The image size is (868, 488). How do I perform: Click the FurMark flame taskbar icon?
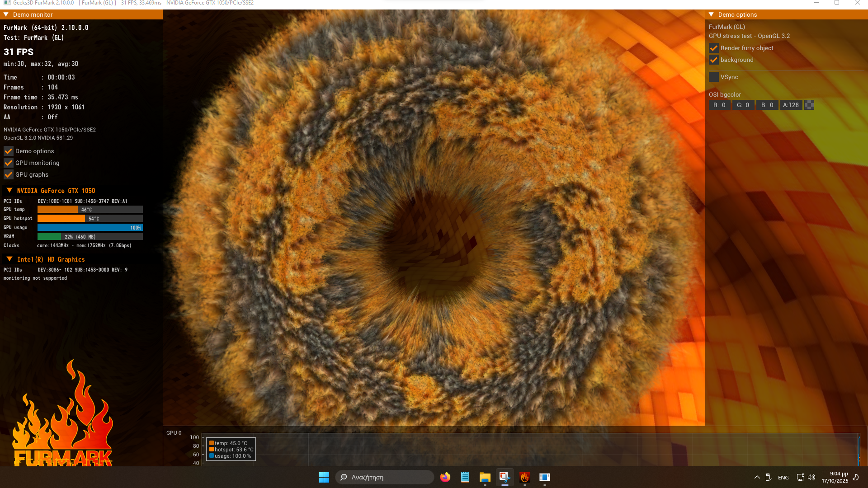pyautogui.click(x=525, y=477)
